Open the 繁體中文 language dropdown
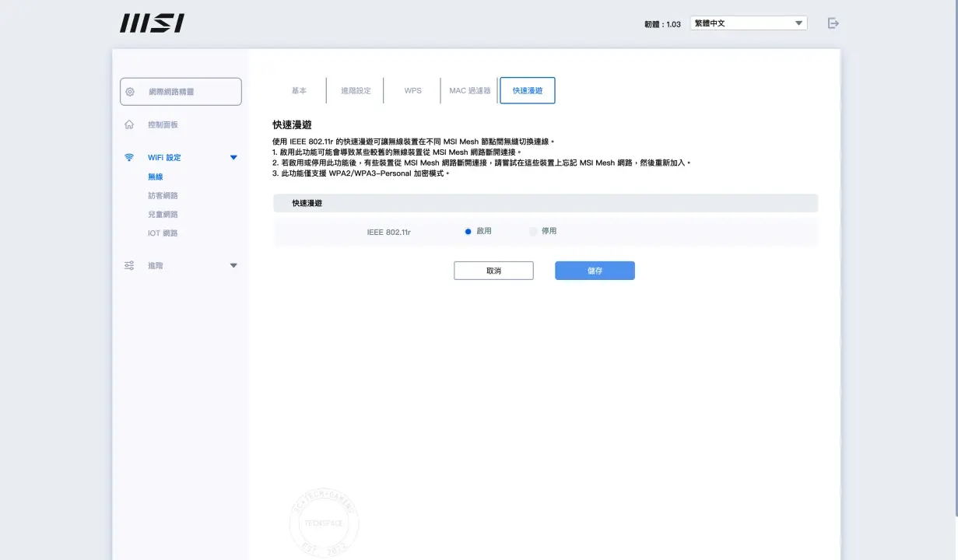 point(748,23)
